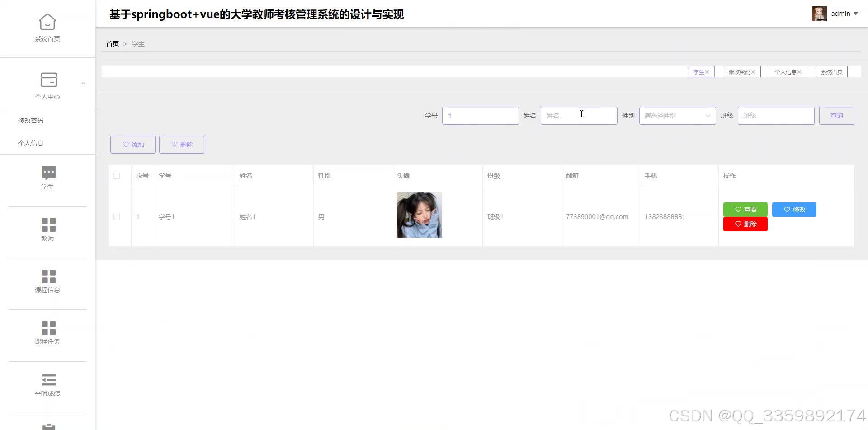Close the 个人信息 tab with its X

coord(799,72)
